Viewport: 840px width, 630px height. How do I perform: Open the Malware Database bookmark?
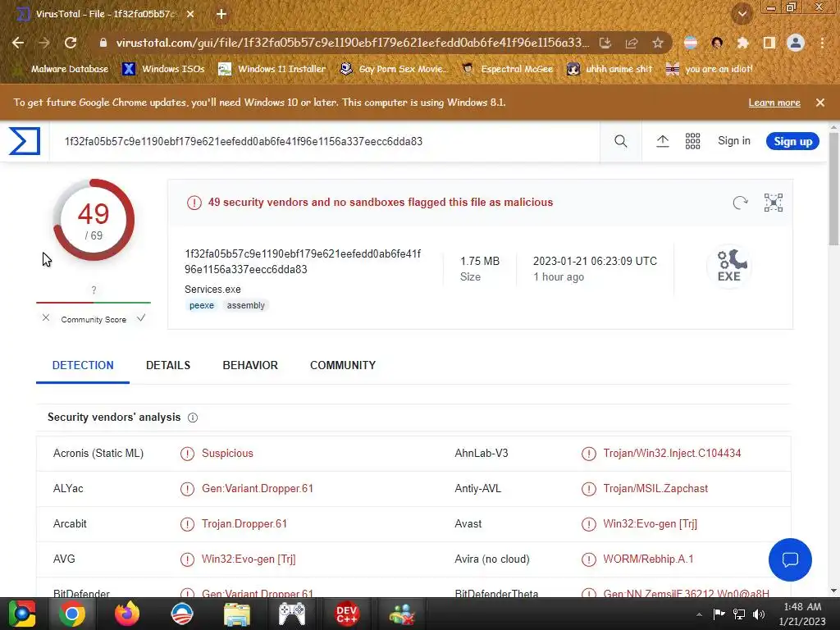pos(61,69)
